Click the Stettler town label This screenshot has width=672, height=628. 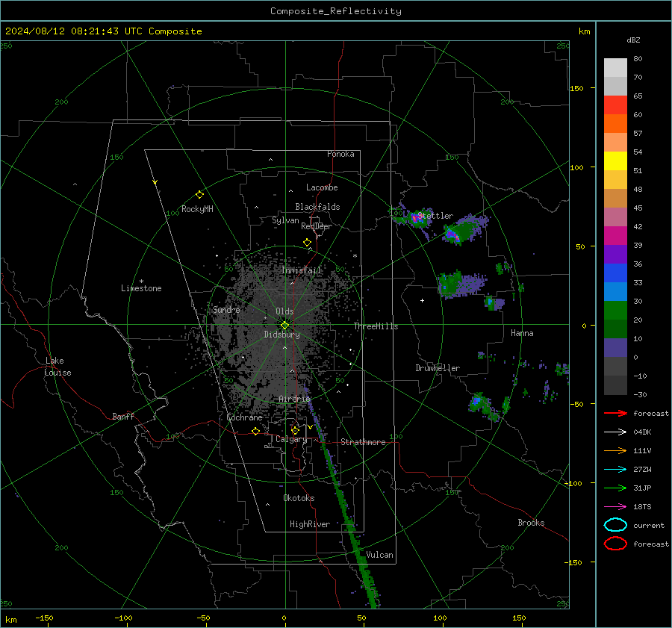tap(435, 216)
